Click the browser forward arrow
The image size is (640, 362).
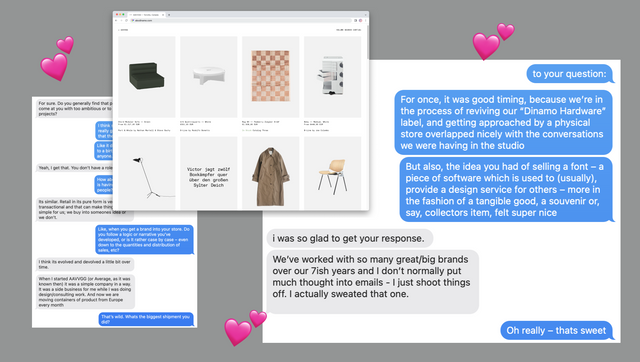click(121, 20)
